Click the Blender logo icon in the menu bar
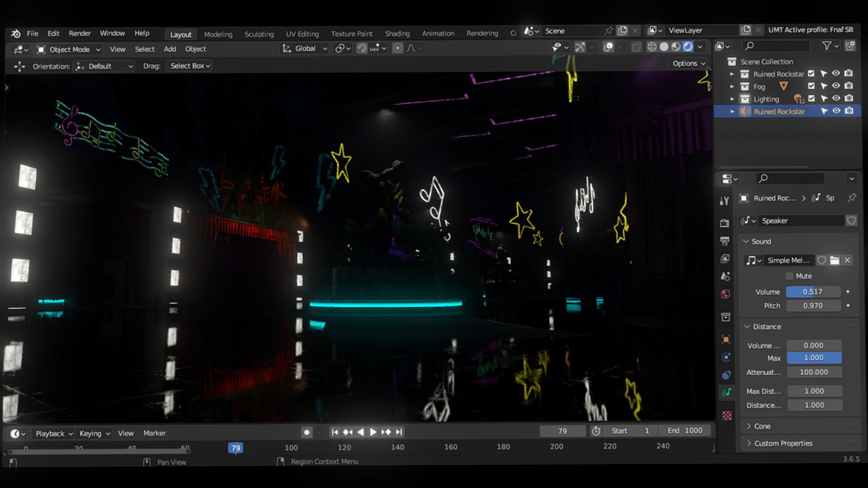 point(16,33)
